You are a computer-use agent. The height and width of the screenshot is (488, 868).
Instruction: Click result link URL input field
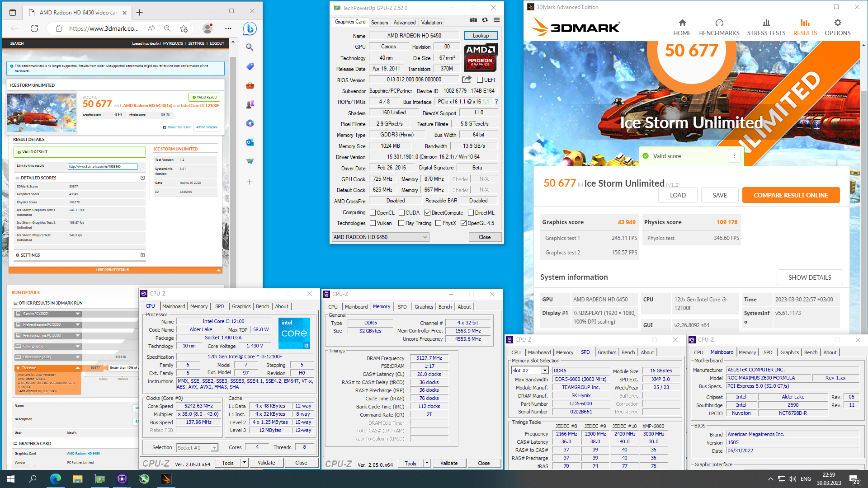(102, 167)
